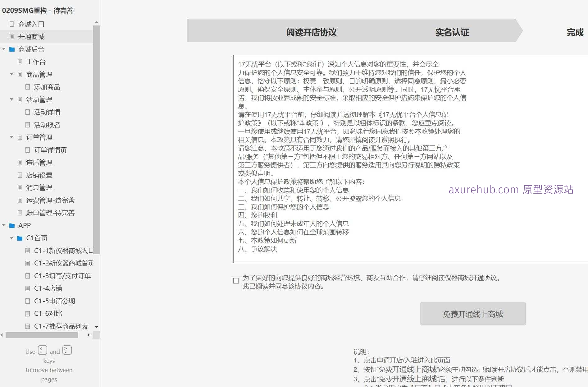The image size is (588, 387).
Task: Open the 消息管理 page
Action: point(39,188)
